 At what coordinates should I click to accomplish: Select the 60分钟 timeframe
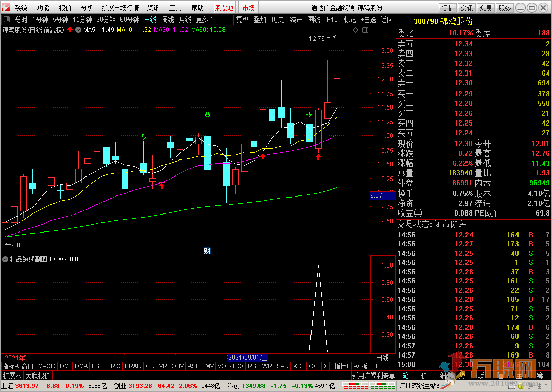(x=130, y=20)
